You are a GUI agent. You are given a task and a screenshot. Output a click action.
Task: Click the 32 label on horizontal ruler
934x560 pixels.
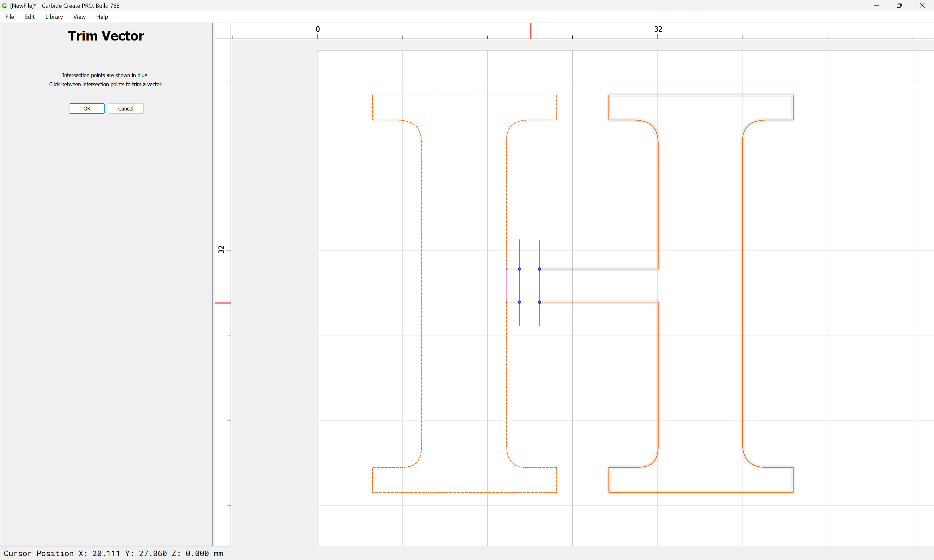coord(658,29)
